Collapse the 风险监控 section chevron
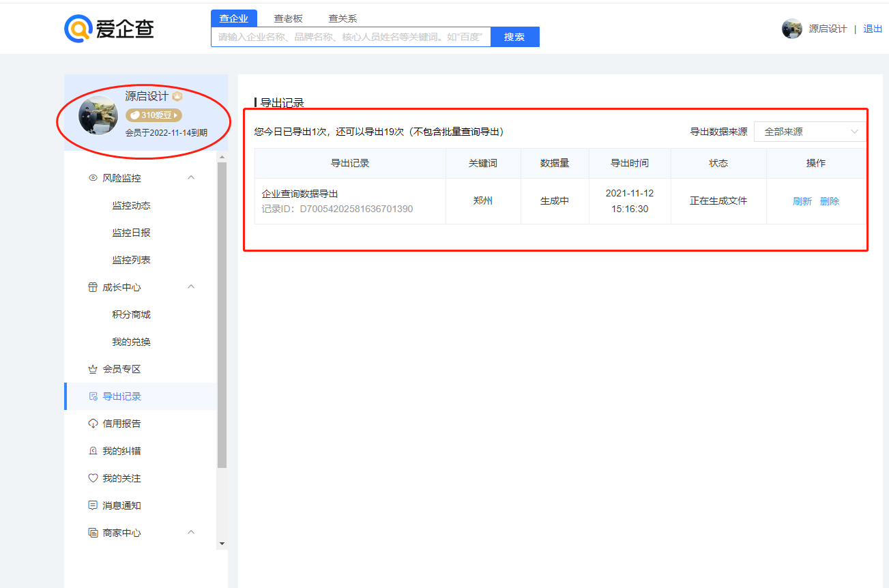 (x=191, y=177)
